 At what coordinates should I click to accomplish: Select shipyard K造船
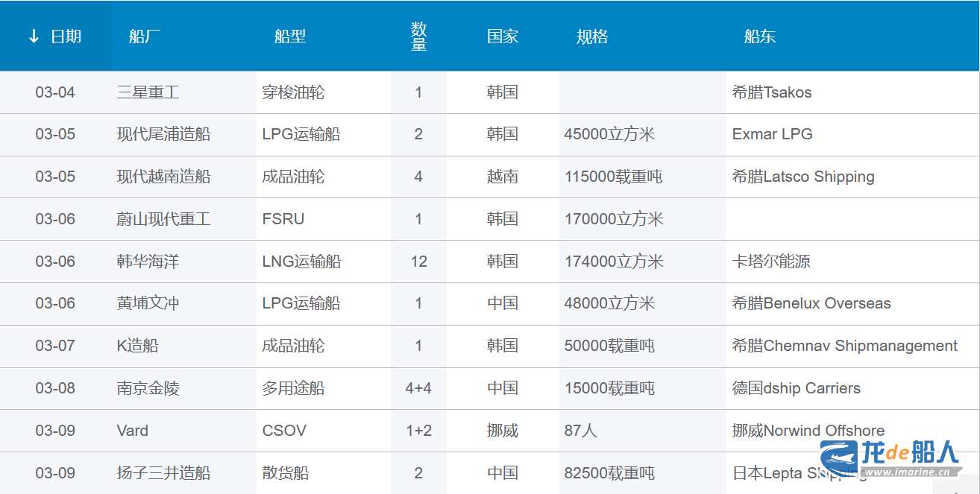(138, 346)
